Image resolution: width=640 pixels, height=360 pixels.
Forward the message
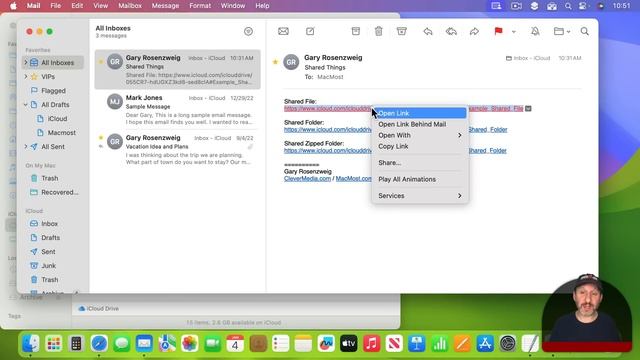click(474, 31)
